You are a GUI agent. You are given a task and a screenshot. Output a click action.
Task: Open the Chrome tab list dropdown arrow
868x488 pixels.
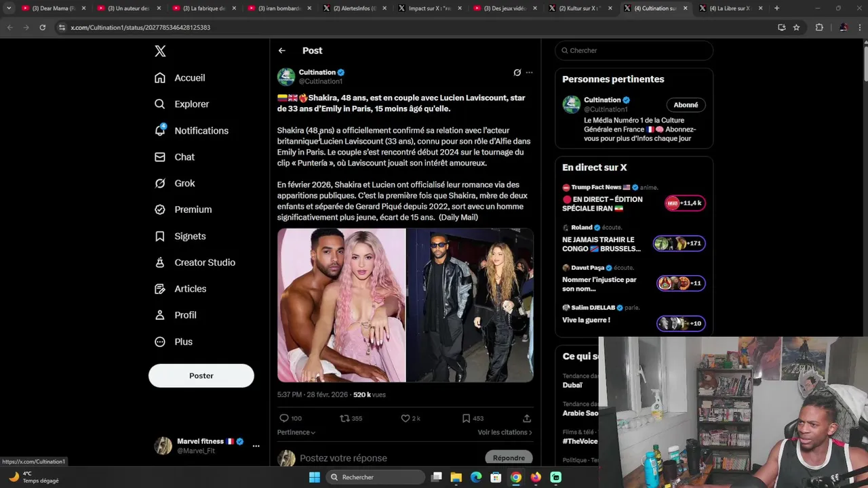pyautogui.click(x=9, y=8)
